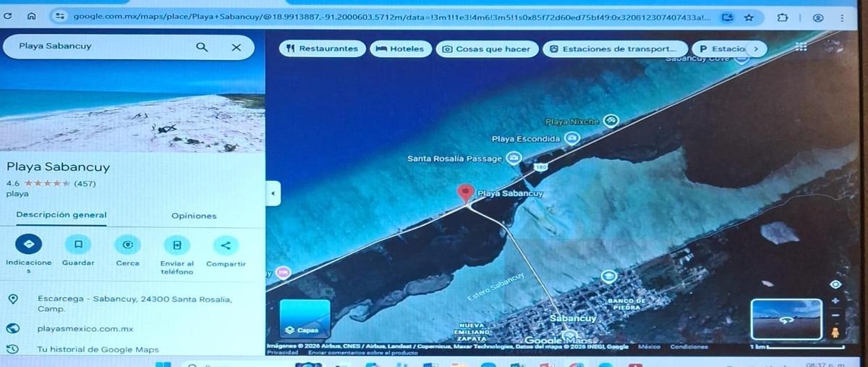Open browser extensions icon
Image resolution: width=868 pixels, height=367 pixels.
[783, 17]
